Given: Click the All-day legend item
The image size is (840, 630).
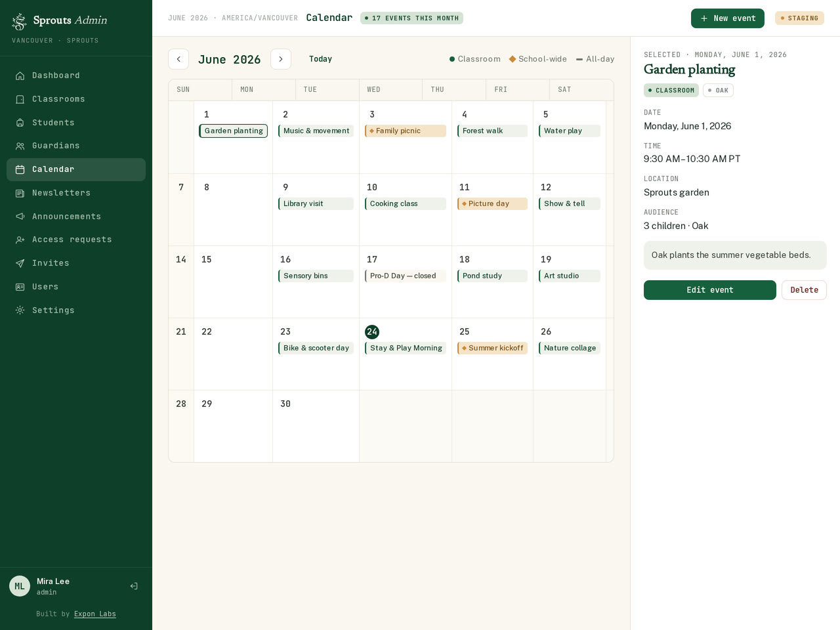Looking at the screenshot, I should [595, 59].
